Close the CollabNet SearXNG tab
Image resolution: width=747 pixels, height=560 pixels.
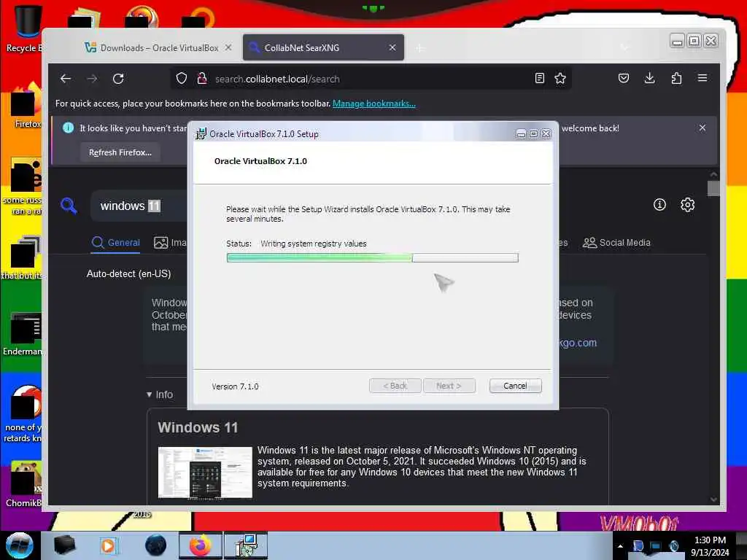tap(392, 47)
